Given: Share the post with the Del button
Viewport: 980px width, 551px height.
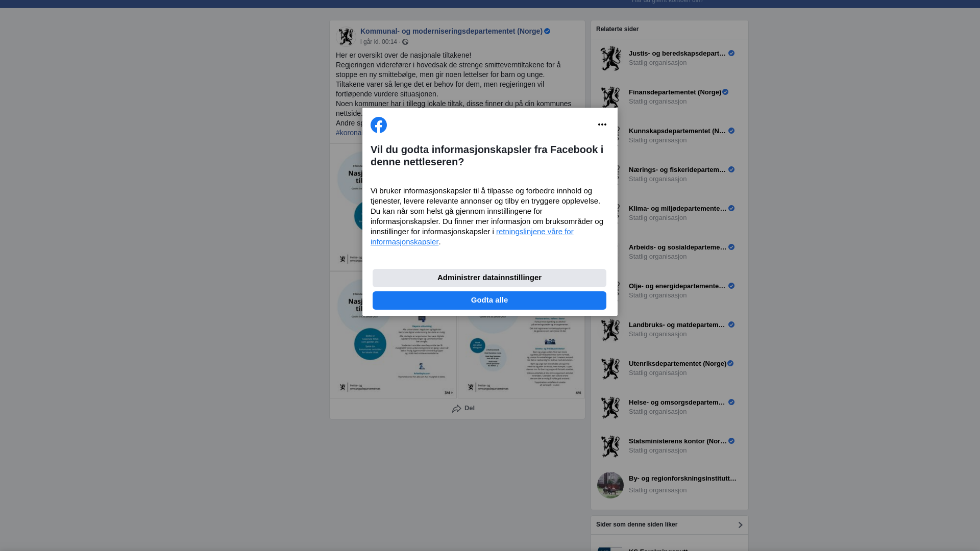Looking at the screenshot, I should click(463, 409).
